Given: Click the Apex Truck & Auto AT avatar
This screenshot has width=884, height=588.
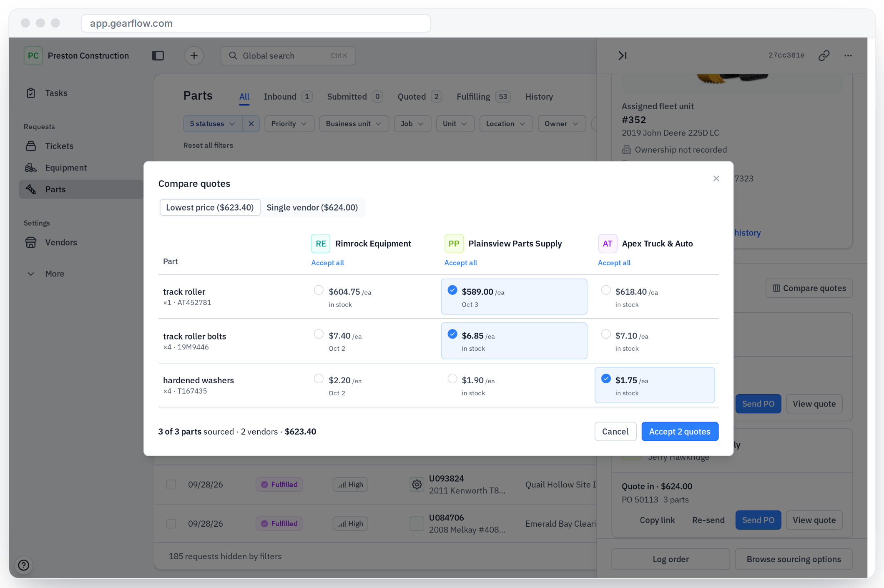Looking at the screenshot, I should pyautogui.click(x=608, y=244).
